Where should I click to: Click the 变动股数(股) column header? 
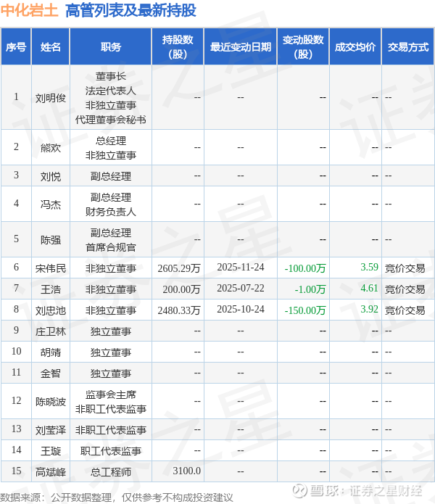click(303, 47)
